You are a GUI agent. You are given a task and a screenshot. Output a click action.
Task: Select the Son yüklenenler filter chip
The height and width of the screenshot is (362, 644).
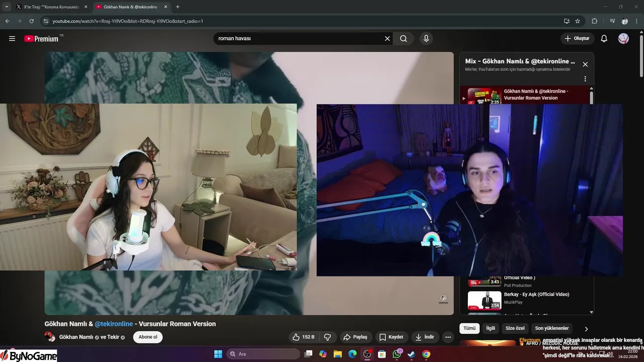coord(552,328)
